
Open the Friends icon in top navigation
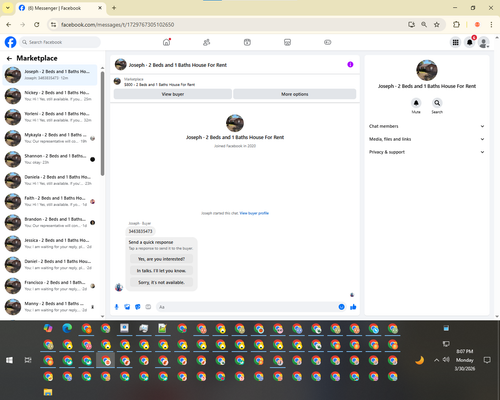pos(207,42)
